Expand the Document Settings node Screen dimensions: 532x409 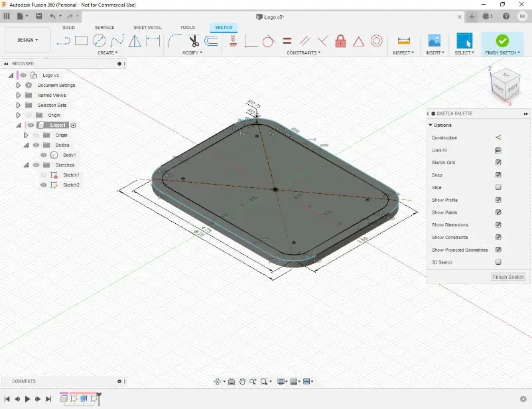click(x=19, y=85)
